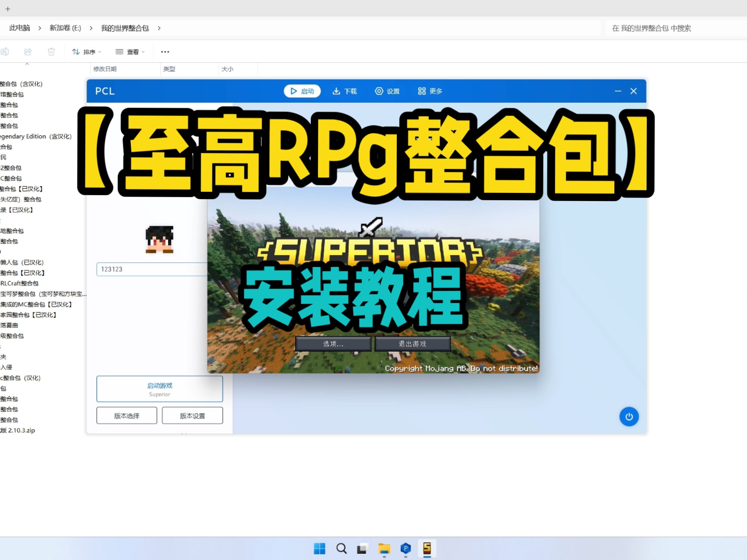Image resolution: width=747 pixels, height=560 pixels.
Task: Open the 设置 settings tab in PCL
Action: click(387, 91)
